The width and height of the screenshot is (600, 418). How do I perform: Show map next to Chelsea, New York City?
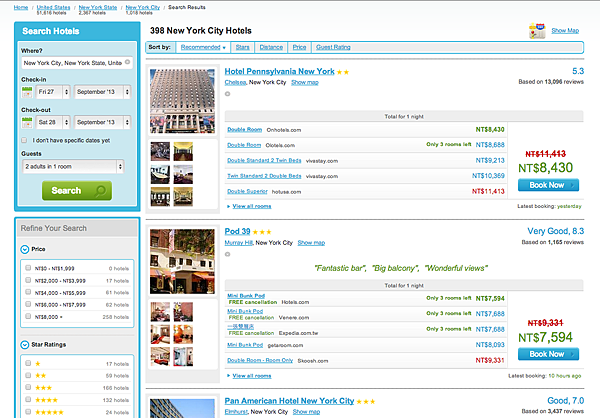click(x=305, y=83)
